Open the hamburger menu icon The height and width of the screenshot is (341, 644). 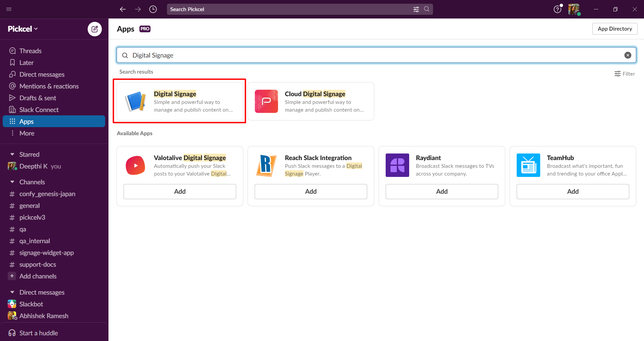[9, 9]
